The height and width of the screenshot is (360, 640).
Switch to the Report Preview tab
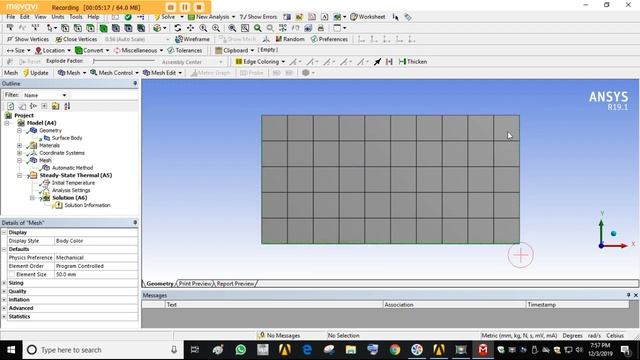point(235,284)
